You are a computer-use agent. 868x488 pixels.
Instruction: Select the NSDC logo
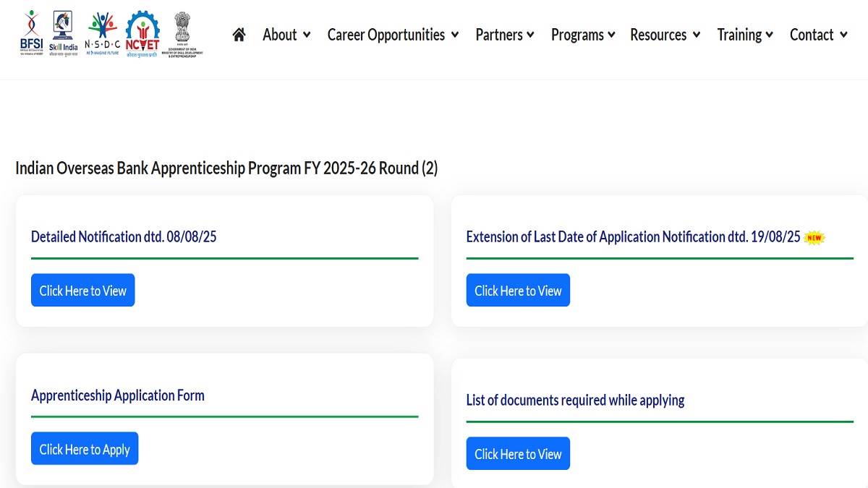click(x=102, y=33)
